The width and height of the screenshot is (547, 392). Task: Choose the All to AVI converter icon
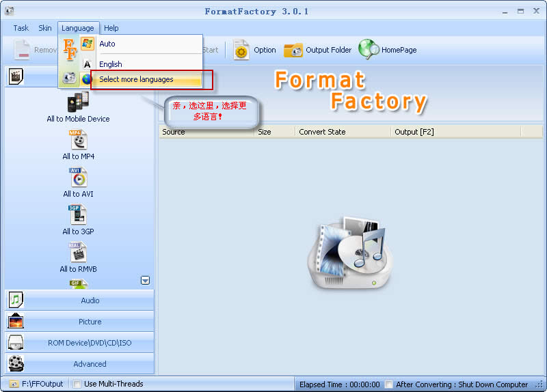(78, 178)
